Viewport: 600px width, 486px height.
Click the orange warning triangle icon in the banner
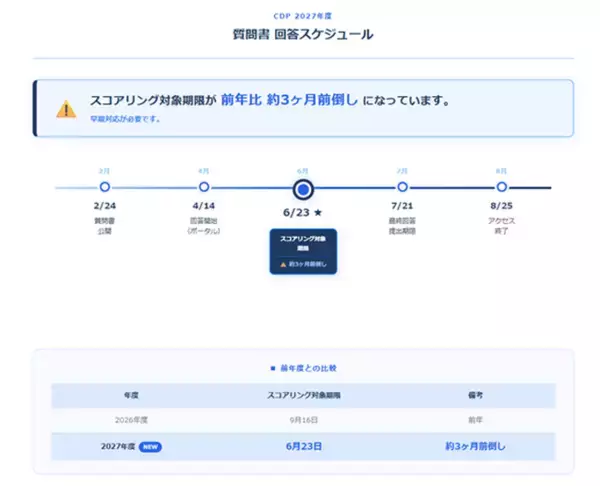(66, 109)
